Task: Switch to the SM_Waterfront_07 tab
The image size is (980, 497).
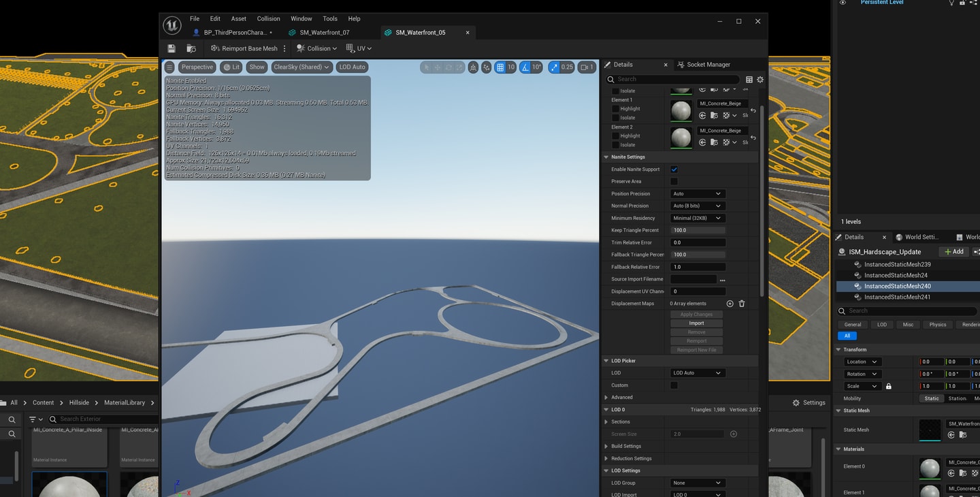Action: coord(325,32)
